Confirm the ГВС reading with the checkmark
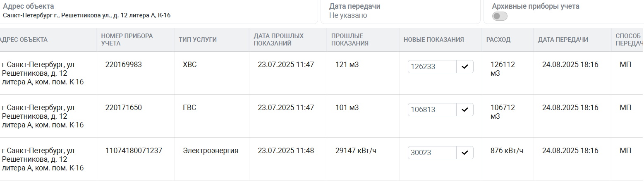The image size is (644, 182). (x=465, y=110)
